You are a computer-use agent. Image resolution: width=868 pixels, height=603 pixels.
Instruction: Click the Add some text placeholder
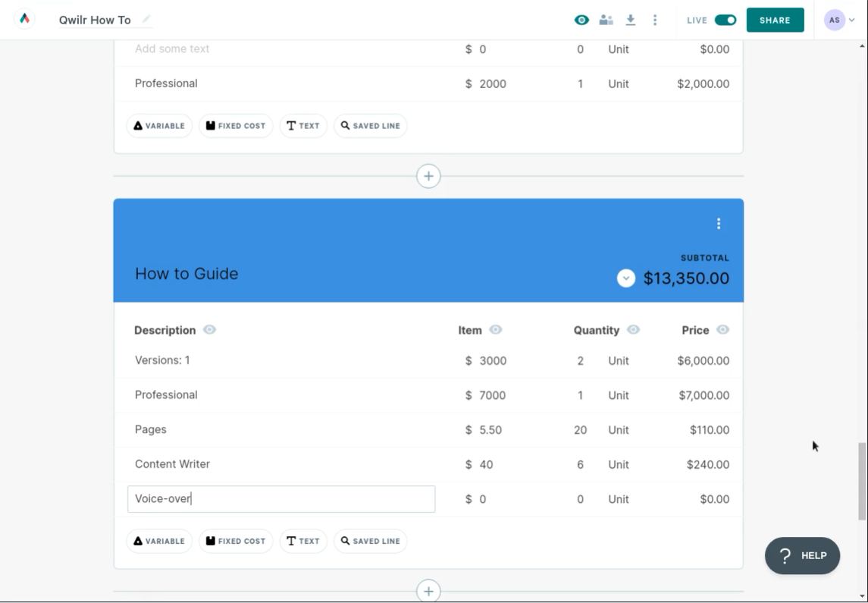[172, 49]
